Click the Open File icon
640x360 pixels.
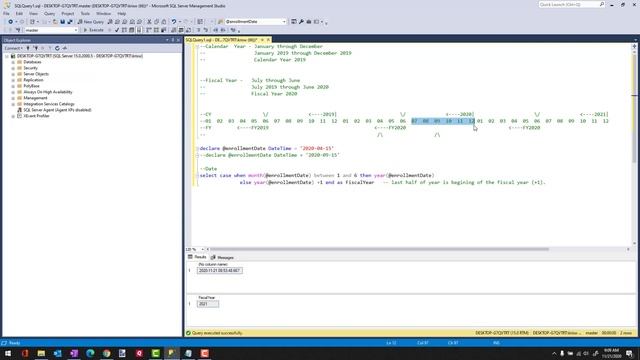[55, 22]
